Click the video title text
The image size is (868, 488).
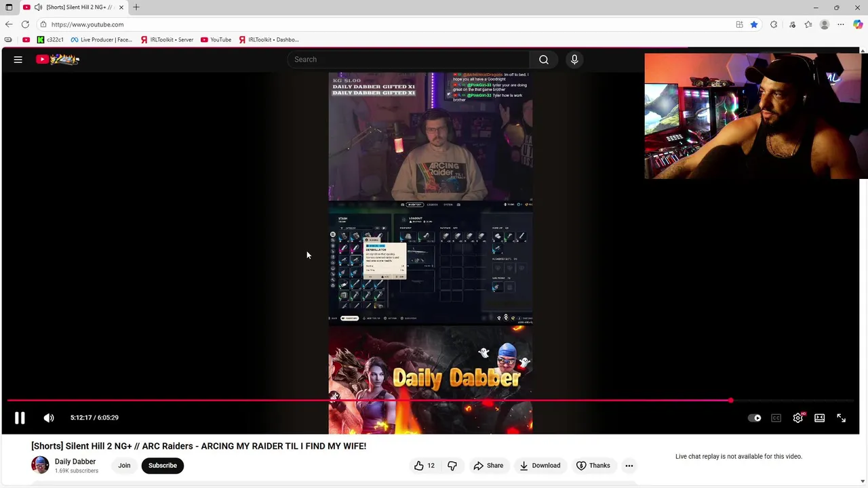(x=199, y=446)
